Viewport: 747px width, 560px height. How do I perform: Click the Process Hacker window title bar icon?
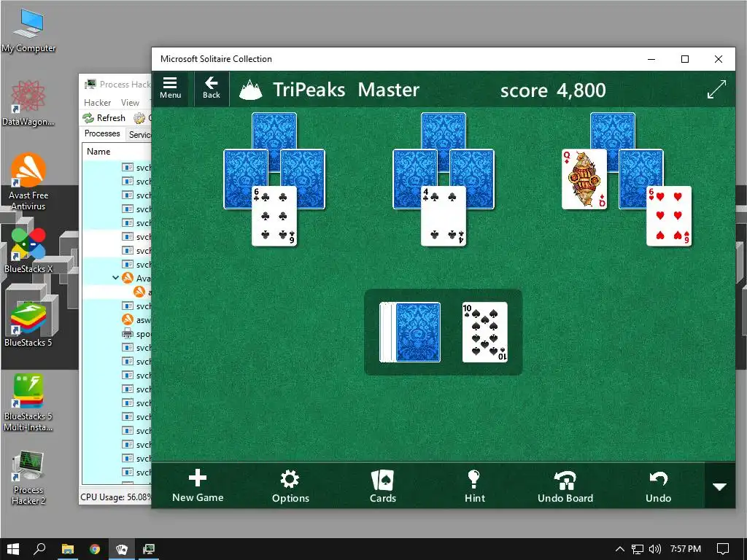90,85
